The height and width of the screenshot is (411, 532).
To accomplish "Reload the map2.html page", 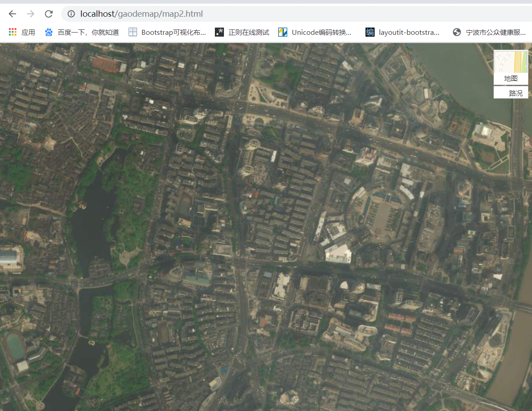I will [48, 14].
